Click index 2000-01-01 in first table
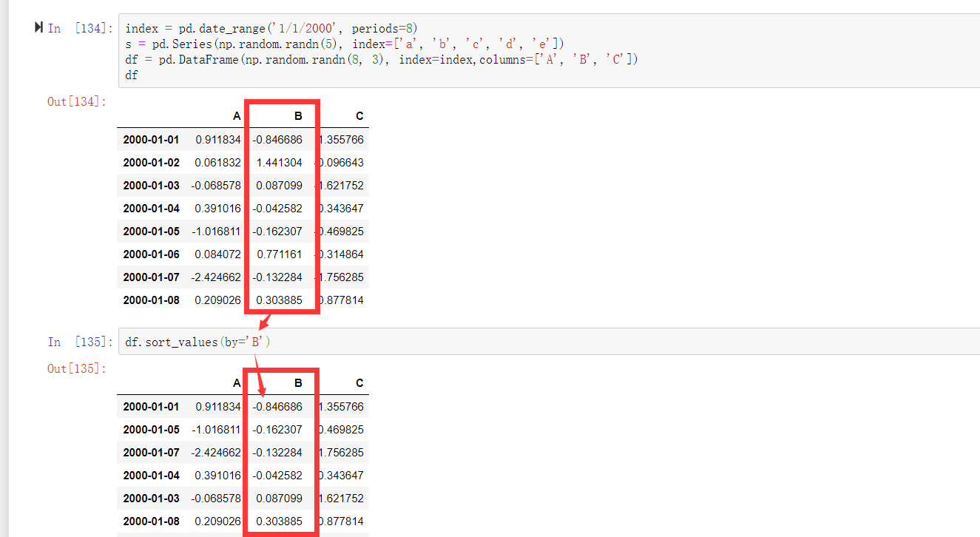Image resolution: width=980 pixels, height=537 pixels. pyautogui.click(x=151, y=139)
